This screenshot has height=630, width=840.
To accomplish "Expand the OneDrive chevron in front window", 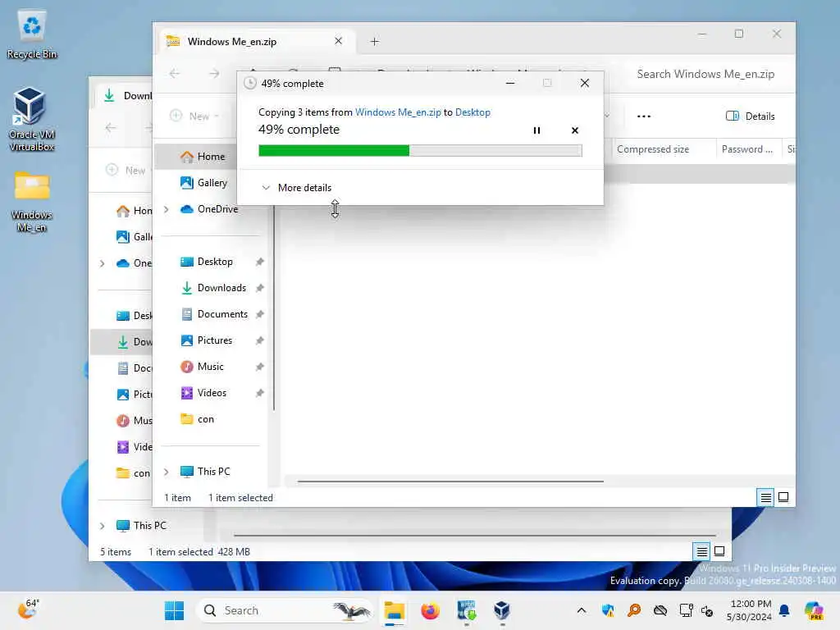I will point(166,209).
